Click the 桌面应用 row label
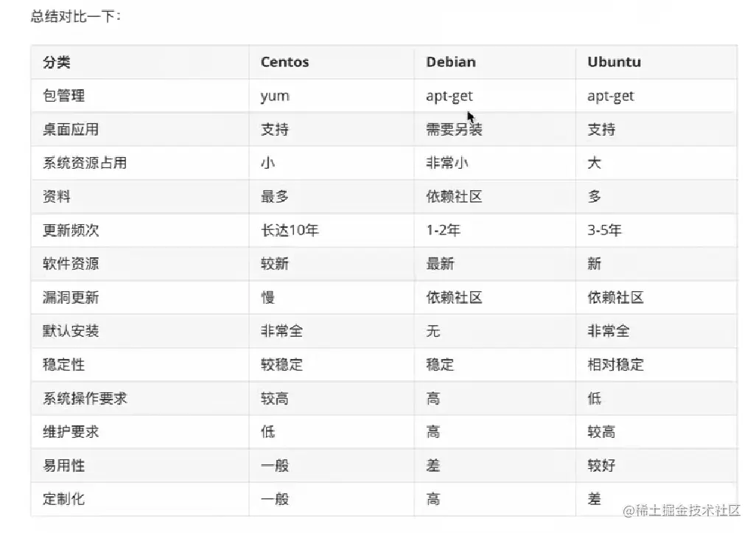Image resolution: width=756 pixels, height=533 pixels. click(71, 130)
